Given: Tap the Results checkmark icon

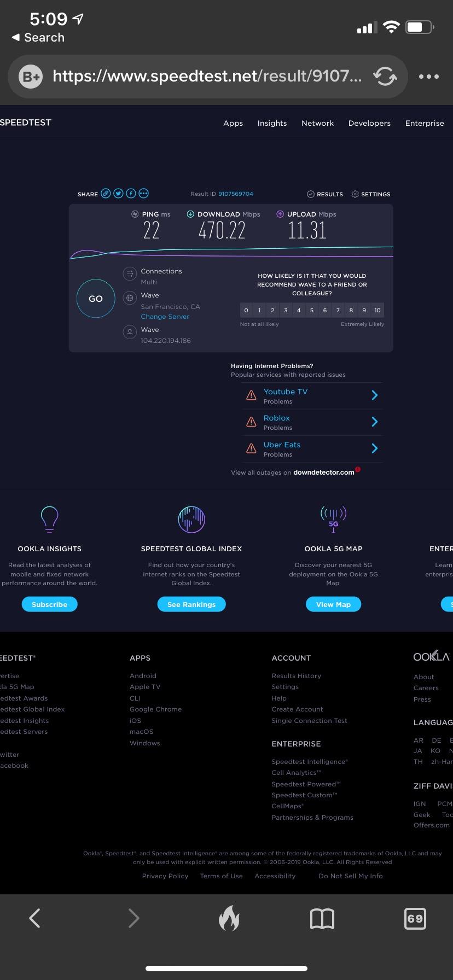Looking at the screenshot, I should coord(311,194).
